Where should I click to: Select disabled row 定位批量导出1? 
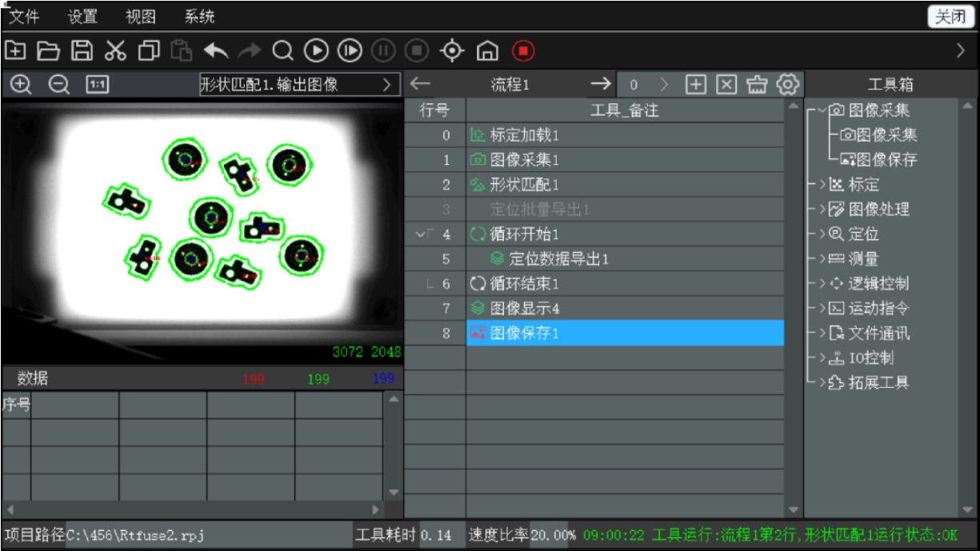[x=625, y=210]
